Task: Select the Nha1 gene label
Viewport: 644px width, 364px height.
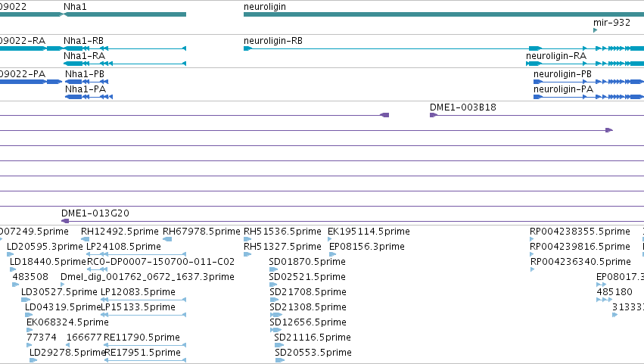Action: click(75, 7)
